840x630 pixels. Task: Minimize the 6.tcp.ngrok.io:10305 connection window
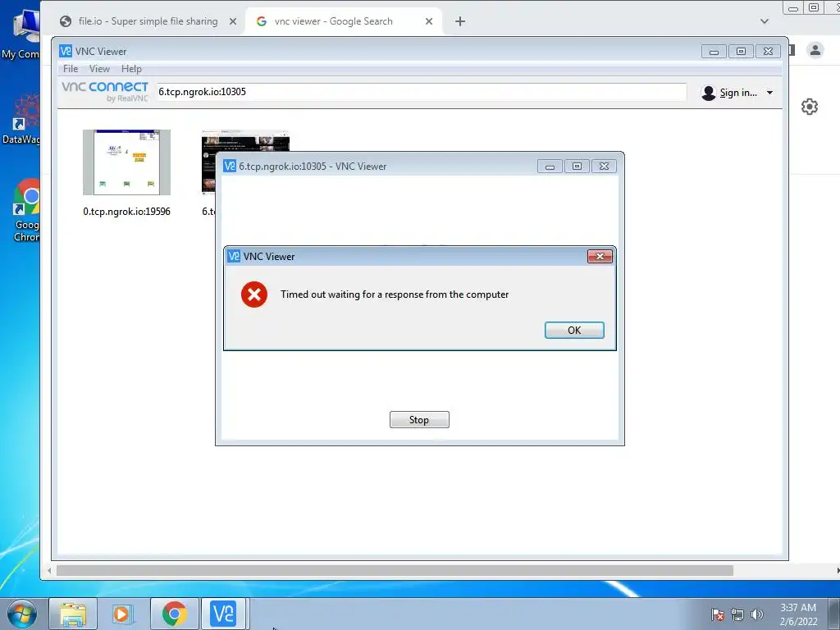(550, 167)
